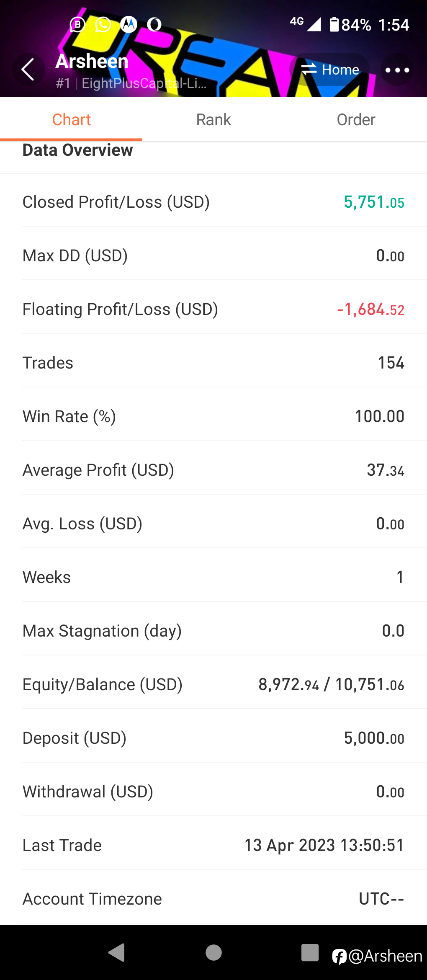Tap the WhatsApp notification icon

coord(103,25)
